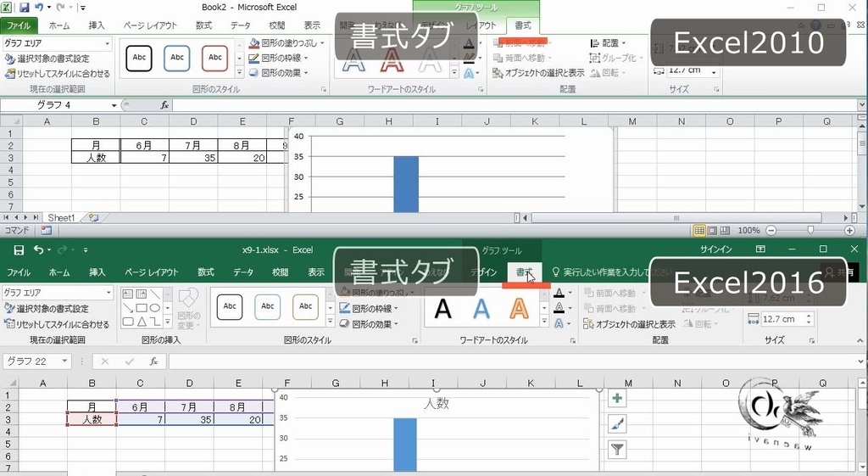Click オブジェクトの選択と表示 in Excel 2016

(630, 324)
